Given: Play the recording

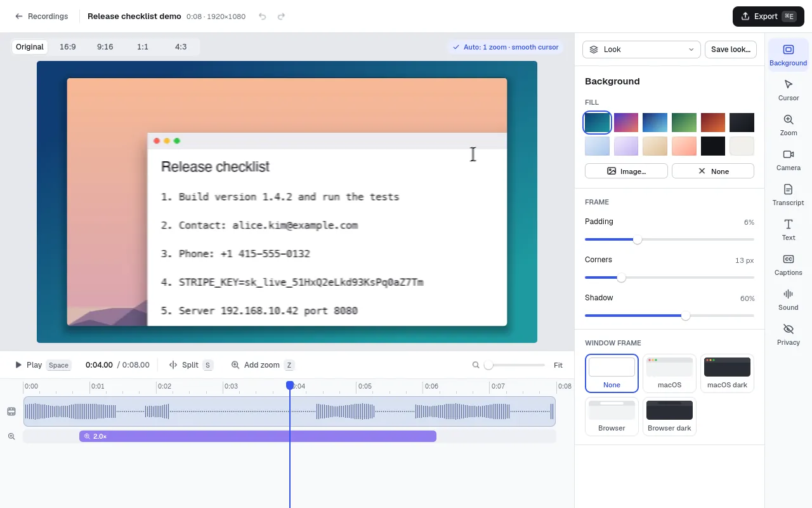Looking at the screenshot, I should (42, 365).
